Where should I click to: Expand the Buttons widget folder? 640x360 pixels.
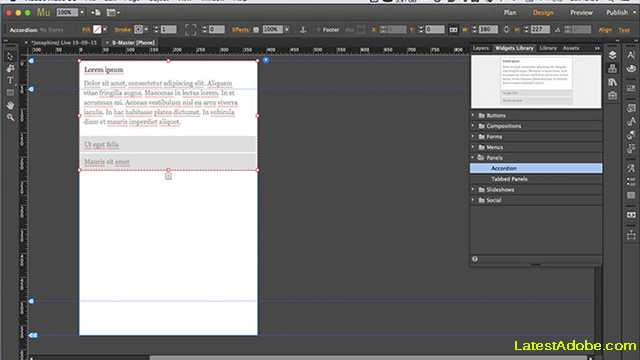coord(473,116)
